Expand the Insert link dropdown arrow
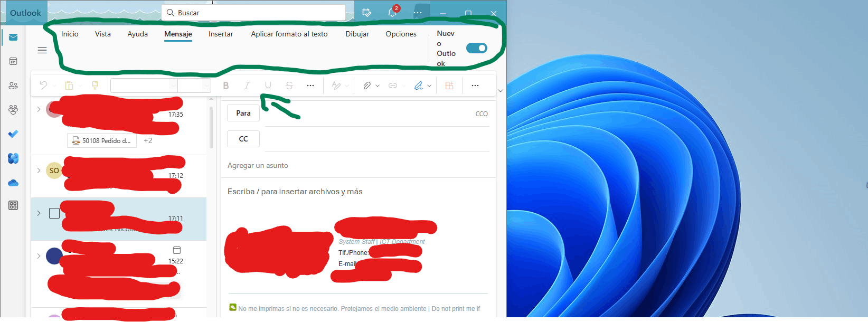868x322 pixels. point(404,86)
